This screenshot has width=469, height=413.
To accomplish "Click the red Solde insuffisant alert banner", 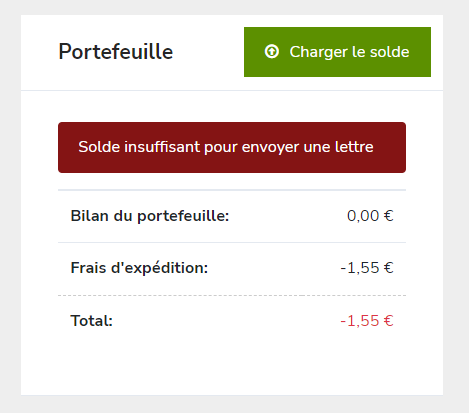I will point(232,147).
